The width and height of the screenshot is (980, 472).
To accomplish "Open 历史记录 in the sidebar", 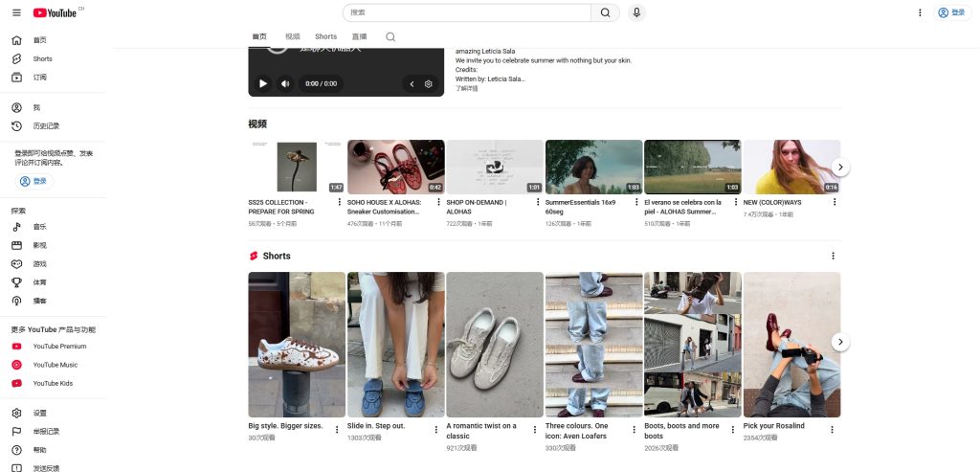I will click(46, 125).
